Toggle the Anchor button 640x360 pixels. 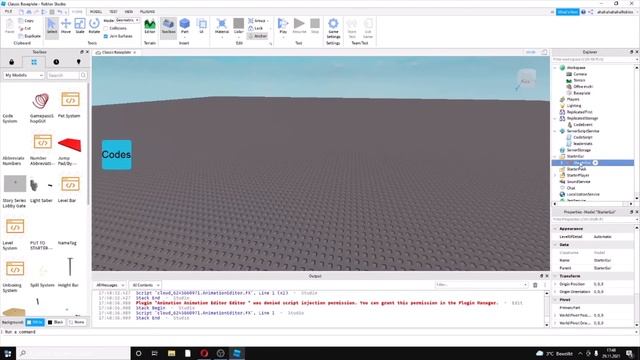258,36
